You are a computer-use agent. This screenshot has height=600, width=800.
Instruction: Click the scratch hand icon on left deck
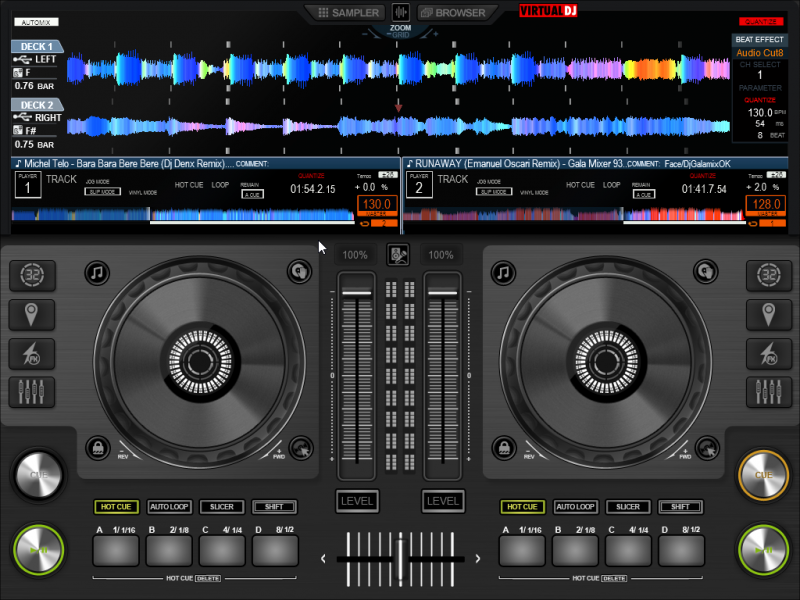coord(299,271)
